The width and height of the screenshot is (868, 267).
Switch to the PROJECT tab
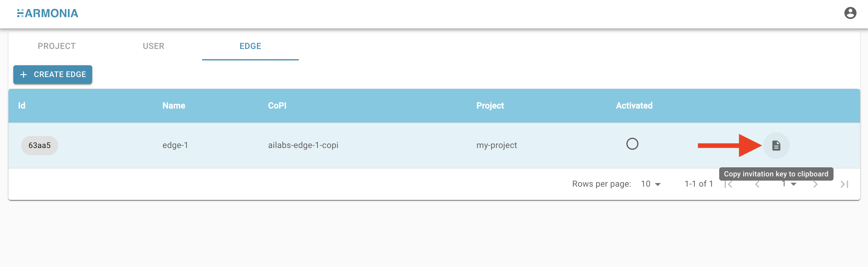(57, 46)
